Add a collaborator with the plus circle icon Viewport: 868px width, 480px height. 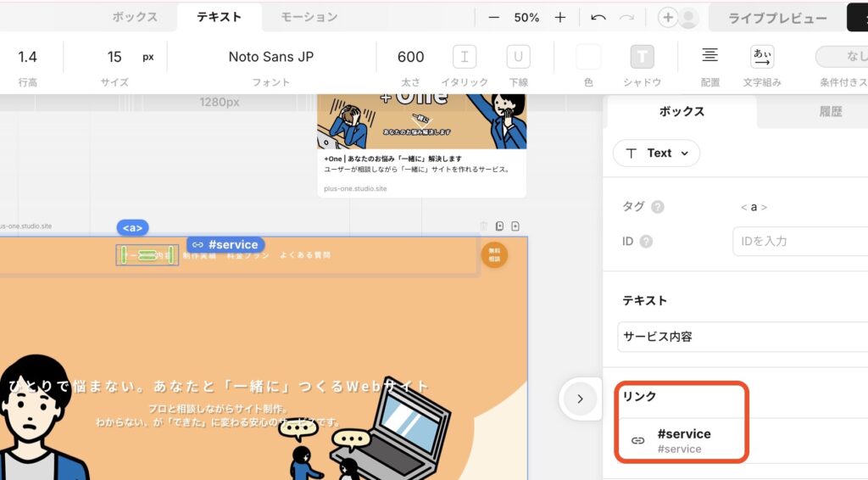pyautogui.click(x=668, y=18)
